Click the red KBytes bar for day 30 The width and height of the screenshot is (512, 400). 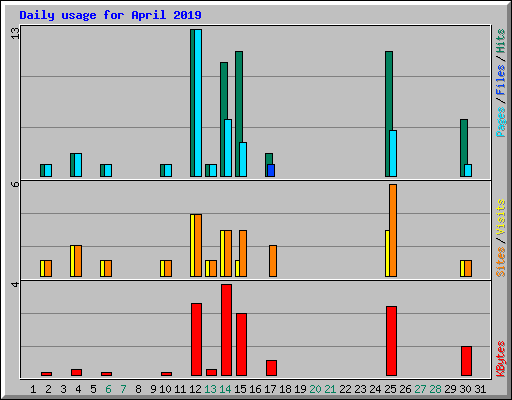click(466, 361)
